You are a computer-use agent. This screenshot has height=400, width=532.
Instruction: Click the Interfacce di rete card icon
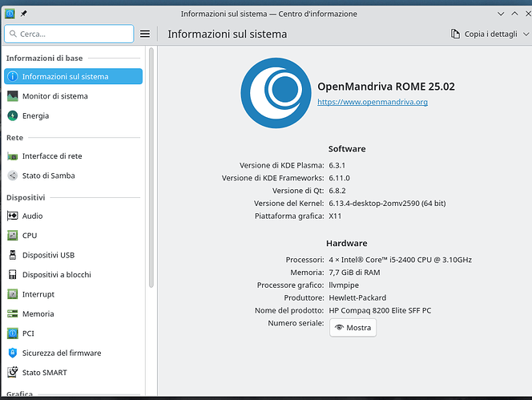(13, 156)
